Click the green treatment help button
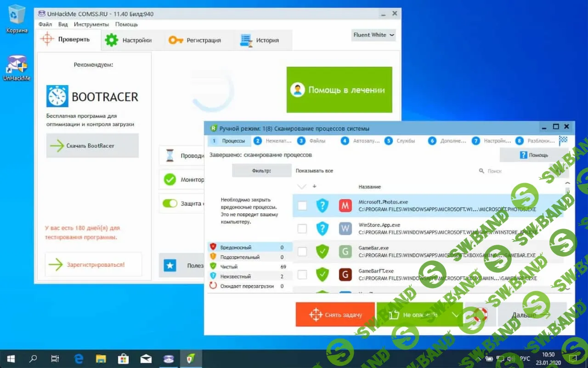Screen dimensions: 588x368 (x=339, y=90)
